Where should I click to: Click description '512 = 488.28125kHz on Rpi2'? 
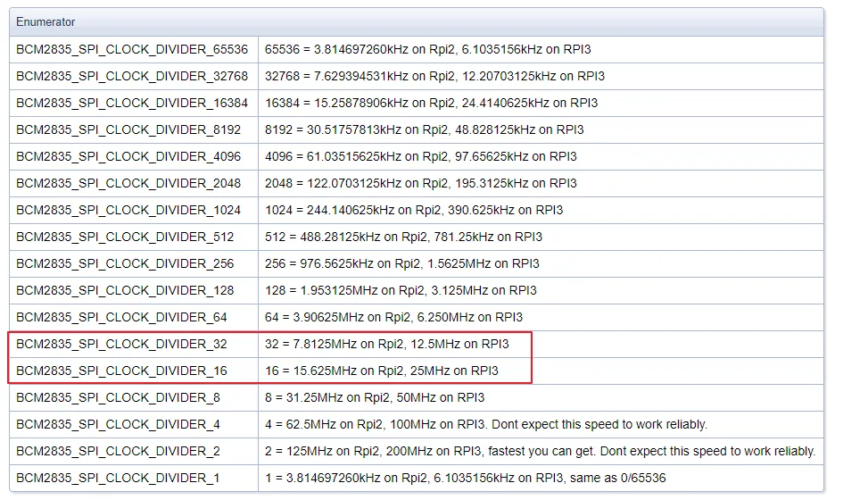403,237
